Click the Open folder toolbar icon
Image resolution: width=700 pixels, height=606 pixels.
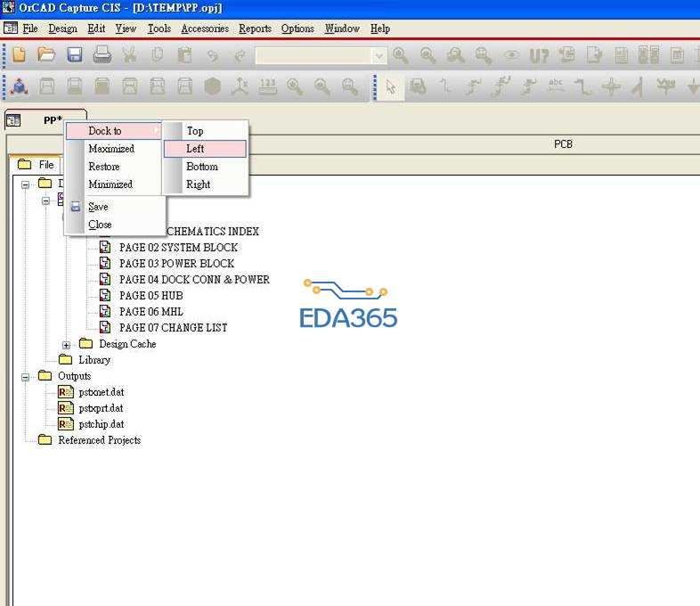pos(46,54)
